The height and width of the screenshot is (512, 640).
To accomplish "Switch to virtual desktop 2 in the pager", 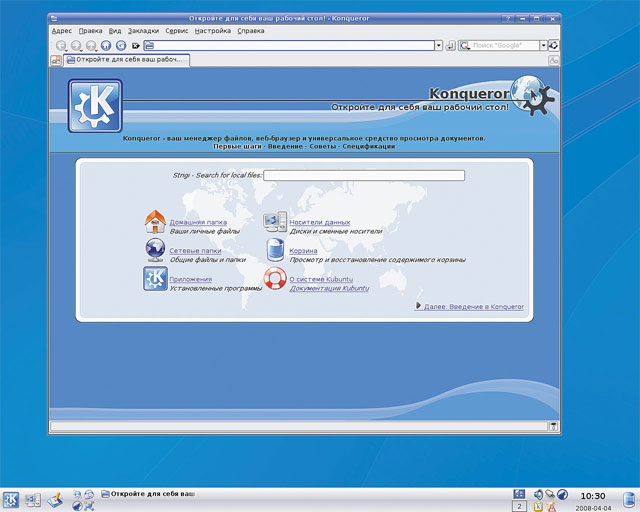I will tap(519, 506).
